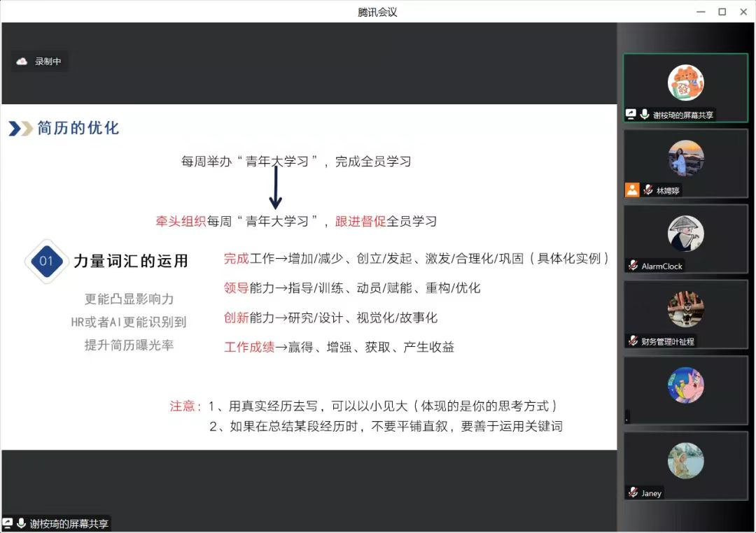Screen dimensions: 756x533
Task: Select Janey's video thumbnail in the sidebar
Action: click(x=685, y=462)
